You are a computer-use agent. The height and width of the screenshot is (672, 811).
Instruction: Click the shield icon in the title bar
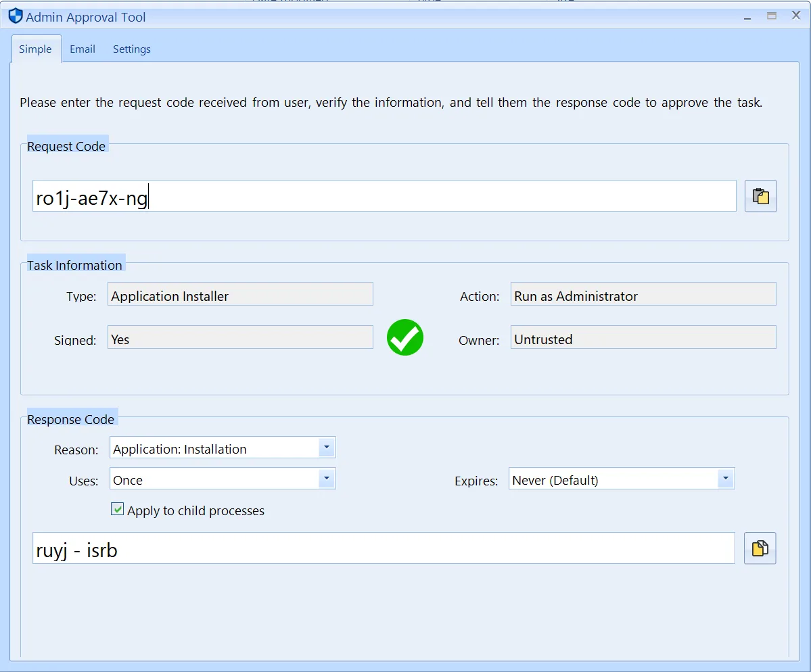pyautogui.click(x=15, y=16)
